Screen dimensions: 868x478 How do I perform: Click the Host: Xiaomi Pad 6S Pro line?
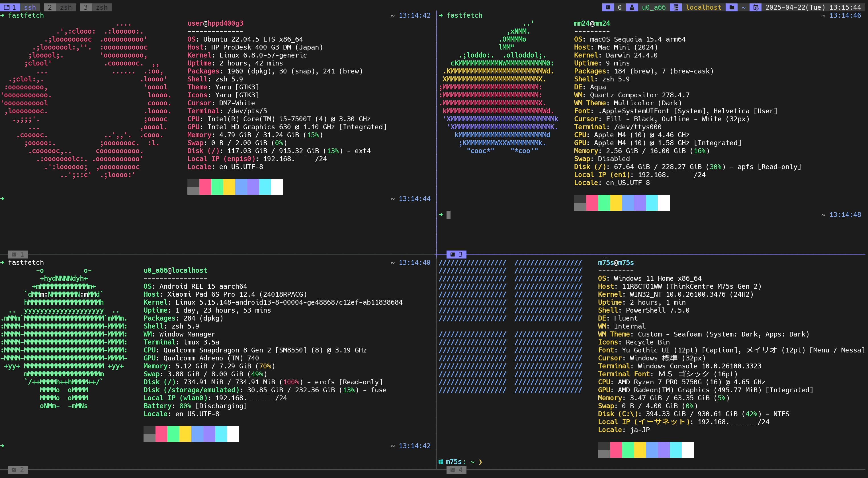point(226,294)
